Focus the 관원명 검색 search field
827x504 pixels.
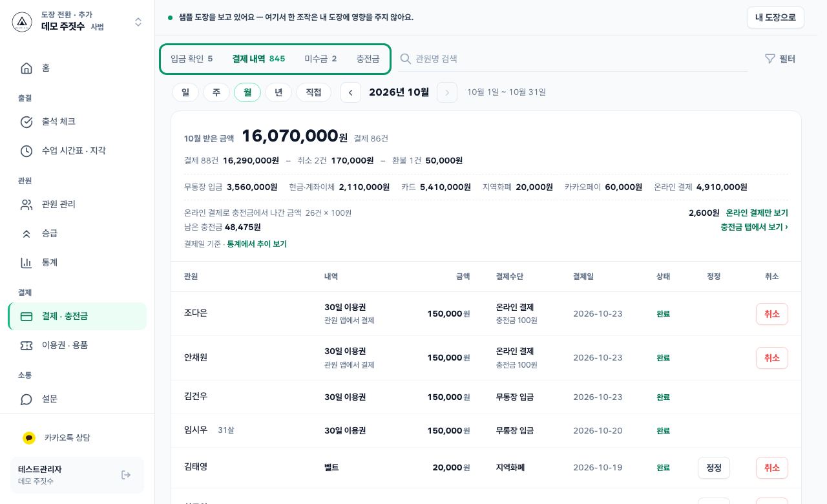pos(573,59)
